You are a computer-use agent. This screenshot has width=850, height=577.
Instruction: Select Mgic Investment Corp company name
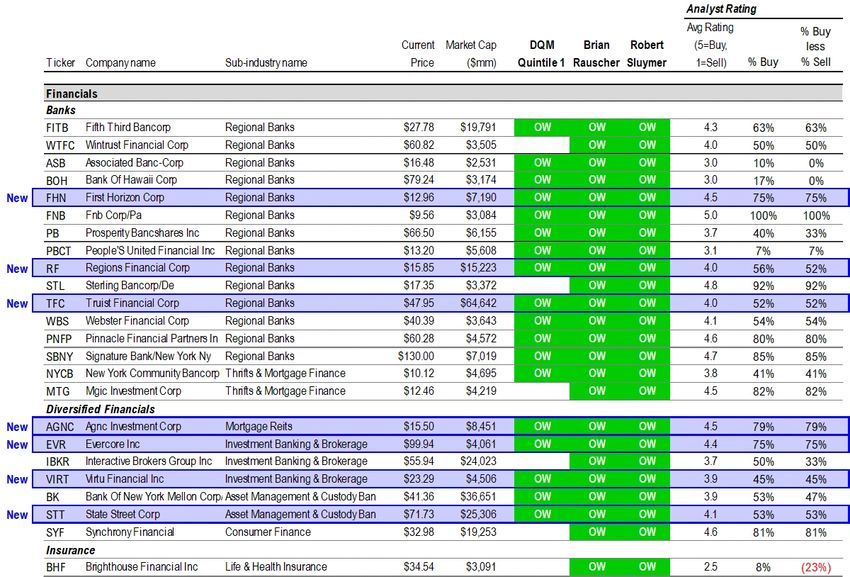133,391
